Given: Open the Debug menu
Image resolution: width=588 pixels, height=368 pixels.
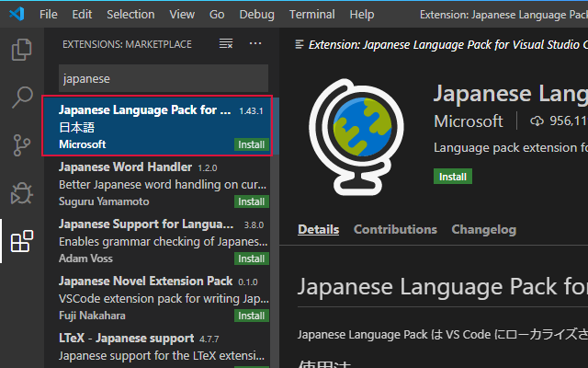Looking at the screenshot, I should (257, 15).
